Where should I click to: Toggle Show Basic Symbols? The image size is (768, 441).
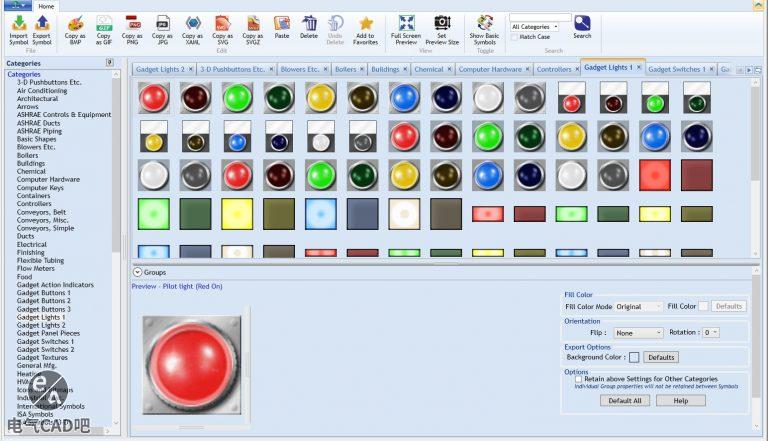click(x=484, y=24)
